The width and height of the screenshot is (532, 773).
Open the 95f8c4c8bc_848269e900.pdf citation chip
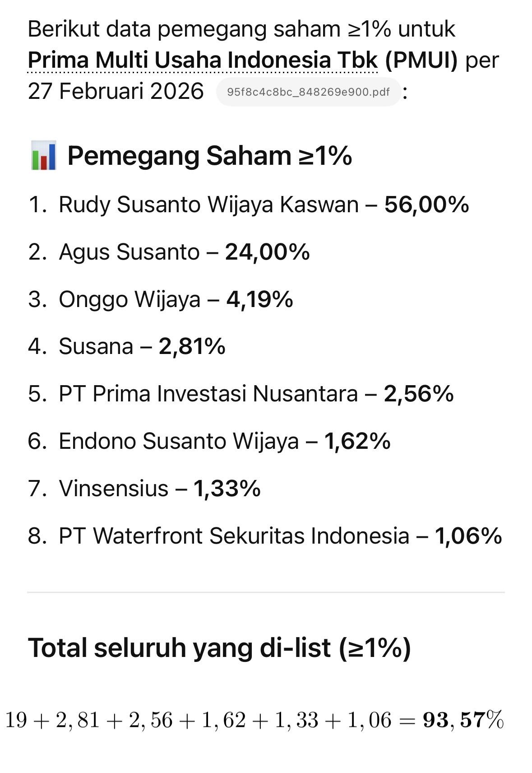[308, 92]
